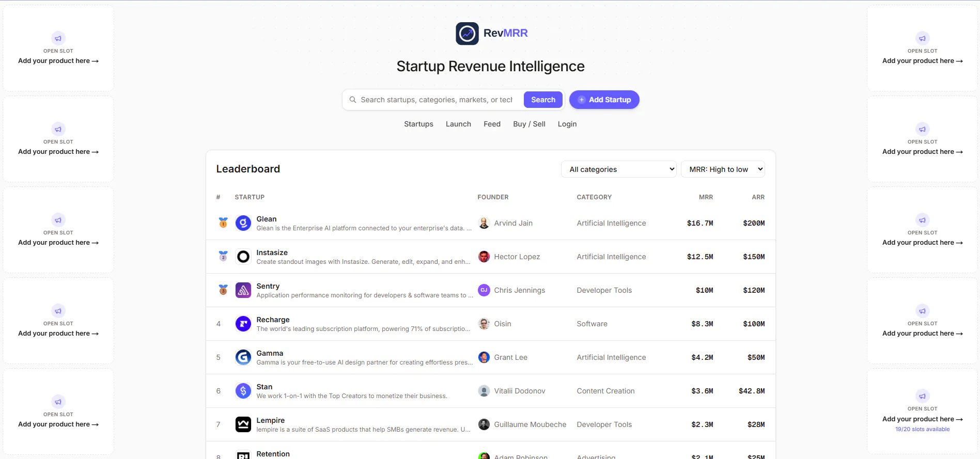
Task: Click the ARR column header
Action: point(758,197)
